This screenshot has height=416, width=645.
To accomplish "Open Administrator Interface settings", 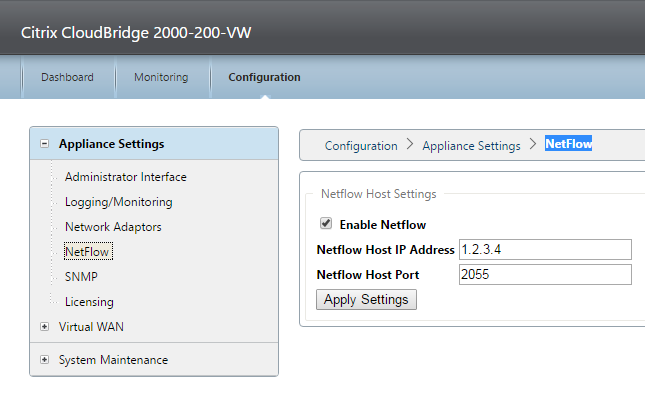I will [x=126, y=177].
